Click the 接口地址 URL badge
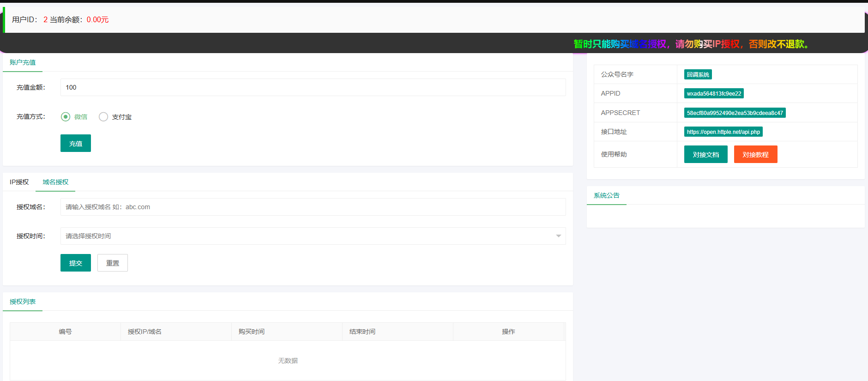Viewport: 868px width, 381px height. pyautogui.click(x=723, y=132)
